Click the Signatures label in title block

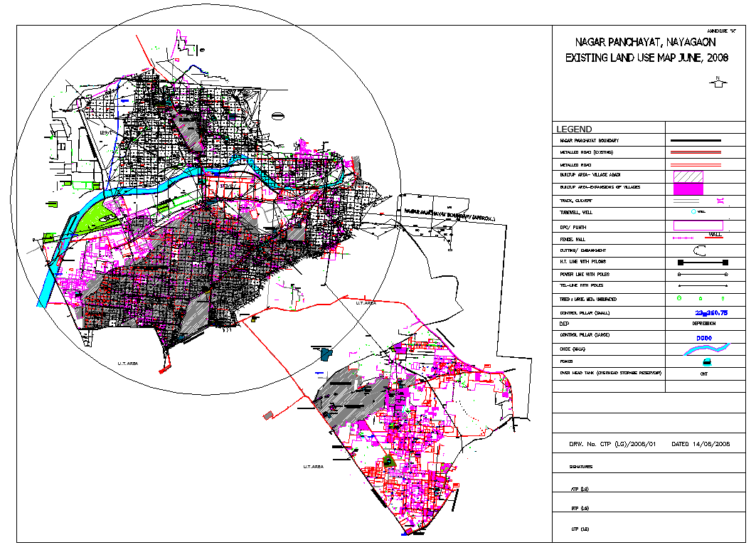coord(582,467)
